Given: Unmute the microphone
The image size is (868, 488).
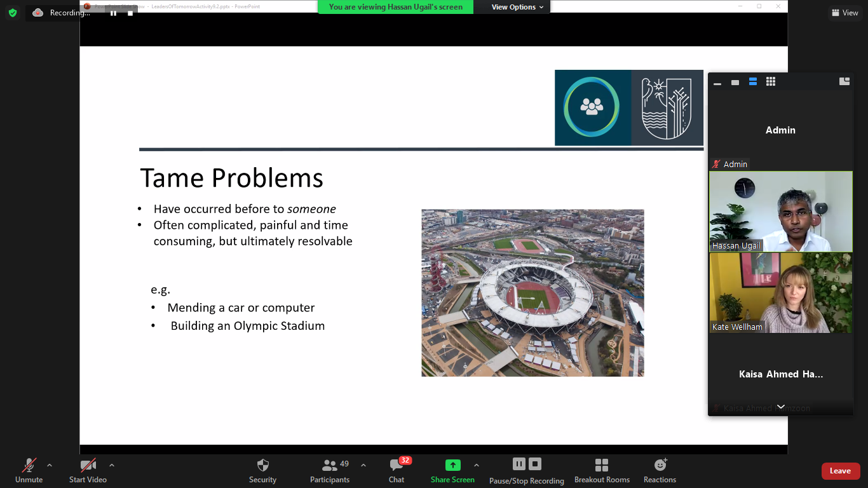Looking at the screenshot, I should point(29,471).
